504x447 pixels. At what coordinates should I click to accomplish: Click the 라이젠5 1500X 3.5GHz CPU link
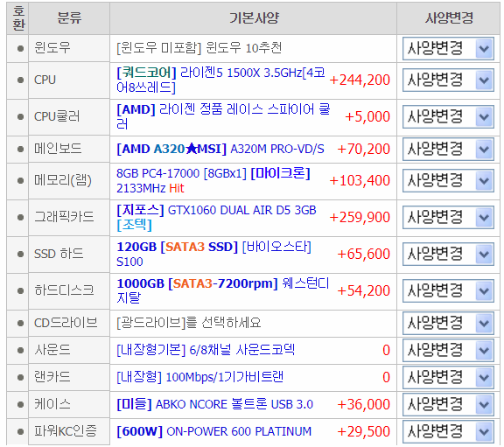tap(220, 80)
